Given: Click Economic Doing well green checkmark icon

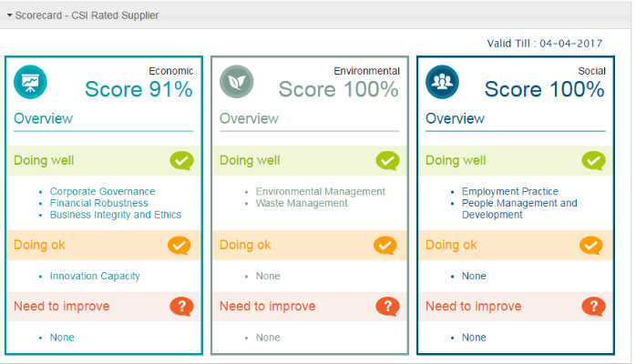Looking at the screenshot, I should pyautogui.click(x=181, y=161).
